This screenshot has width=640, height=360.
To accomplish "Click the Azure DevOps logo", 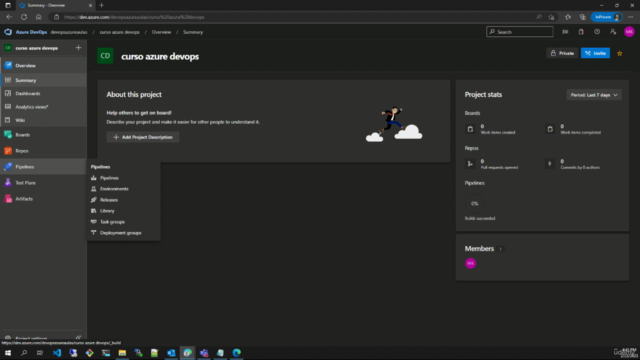I will click(8, 32).
